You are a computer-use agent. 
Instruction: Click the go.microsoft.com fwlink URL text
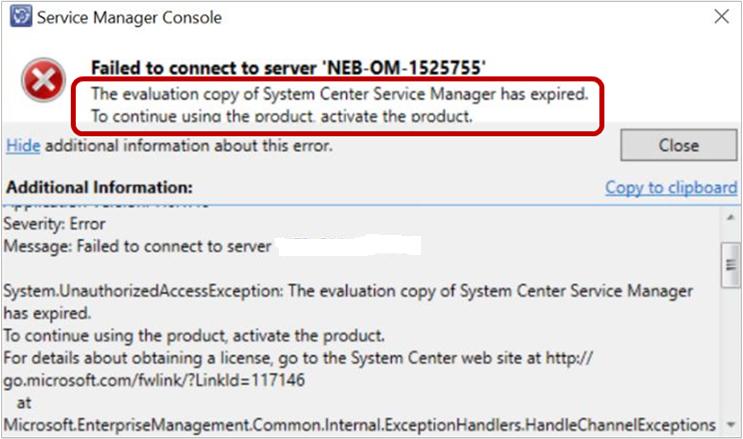pos(154,380)
